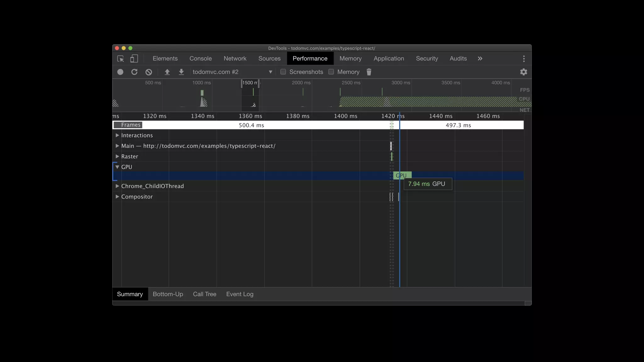Image resolution: width=644 pixels, height=362 pixels.
Task: Open the Bottom-Up tab
Action: point(168,294)
